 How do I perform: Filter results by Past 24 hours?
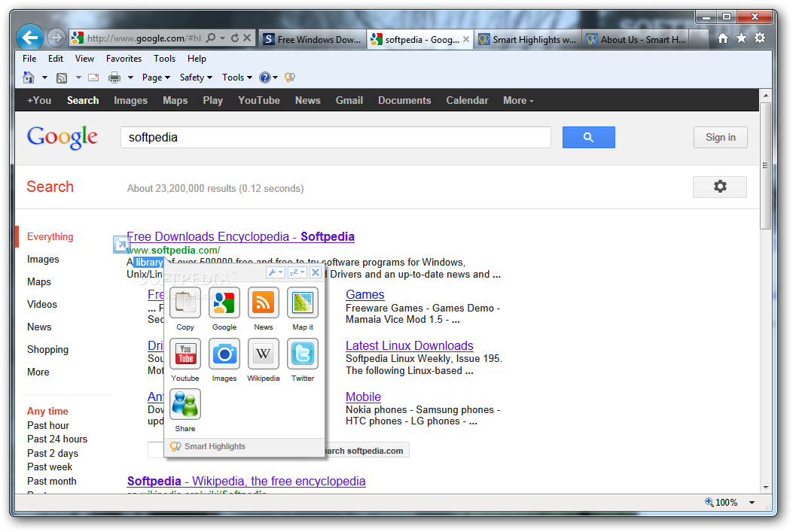tap(57, 439)
